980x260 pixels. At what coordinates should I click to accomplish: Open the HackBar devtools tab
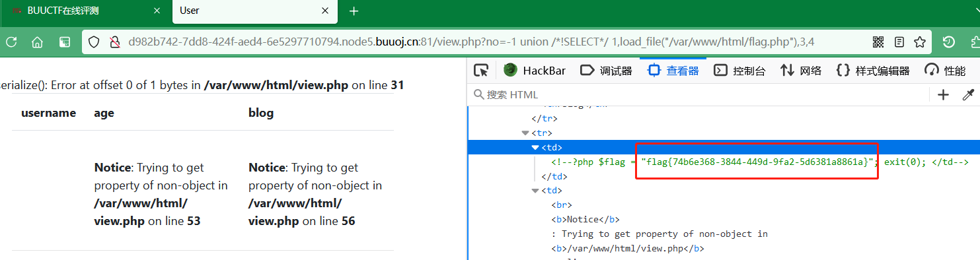pos(535,71)
